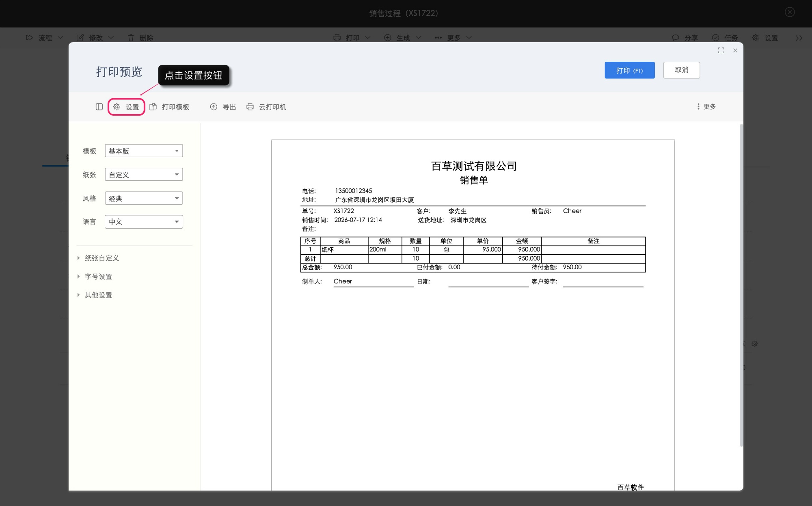Open the 打印模板 option
812x506 pixels.
169,107
